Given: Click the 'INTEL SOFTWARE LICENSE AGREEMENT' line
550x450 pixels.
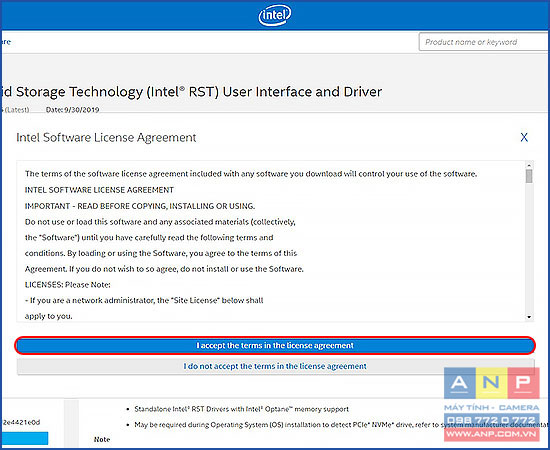Looking at the screenshot, I should (99, 190).
